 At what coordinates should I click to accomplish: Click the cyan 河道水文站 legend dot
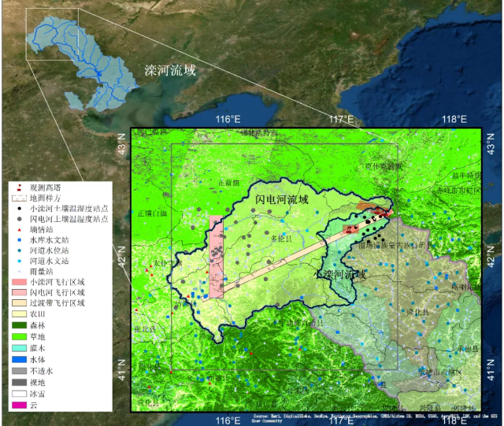18,260
